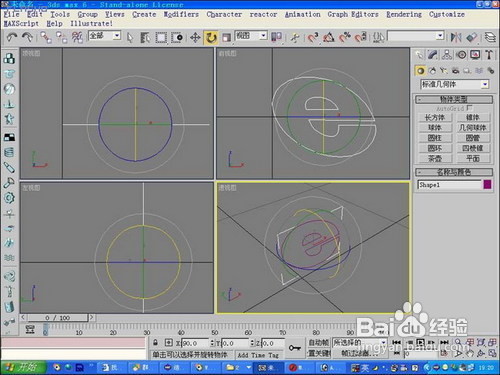
Task: Open the selection filter dropdown 全部
Action: pos(104,36)
